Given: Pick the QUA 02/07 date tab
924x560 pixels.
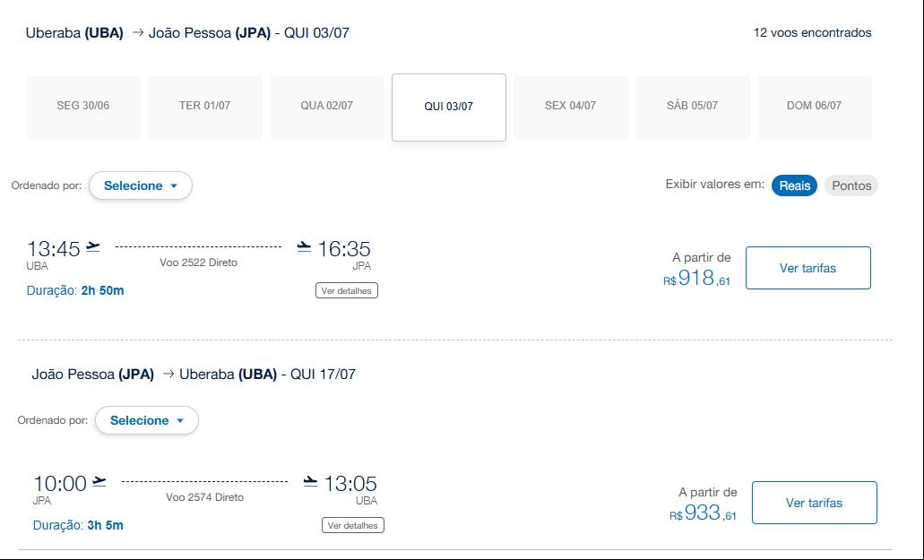Looking at the screenshot, I should 327,108.
